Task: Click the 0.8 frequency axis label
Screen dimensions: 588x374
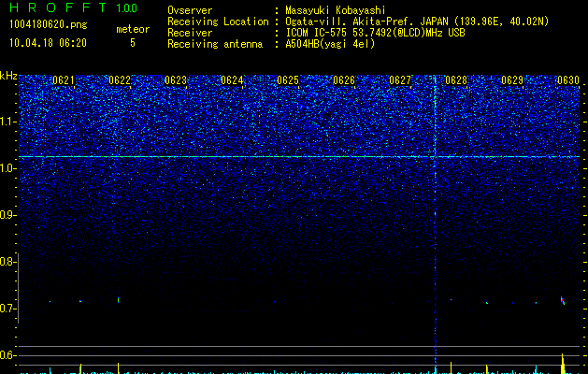Action: [7, 262]
